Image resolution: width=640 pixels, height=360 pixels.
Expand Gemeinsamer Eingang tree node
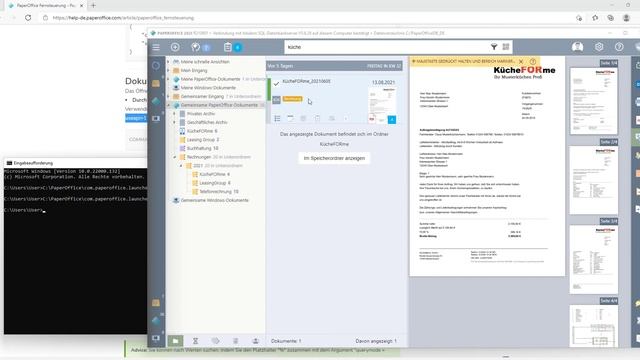click(x=169, y=96)
